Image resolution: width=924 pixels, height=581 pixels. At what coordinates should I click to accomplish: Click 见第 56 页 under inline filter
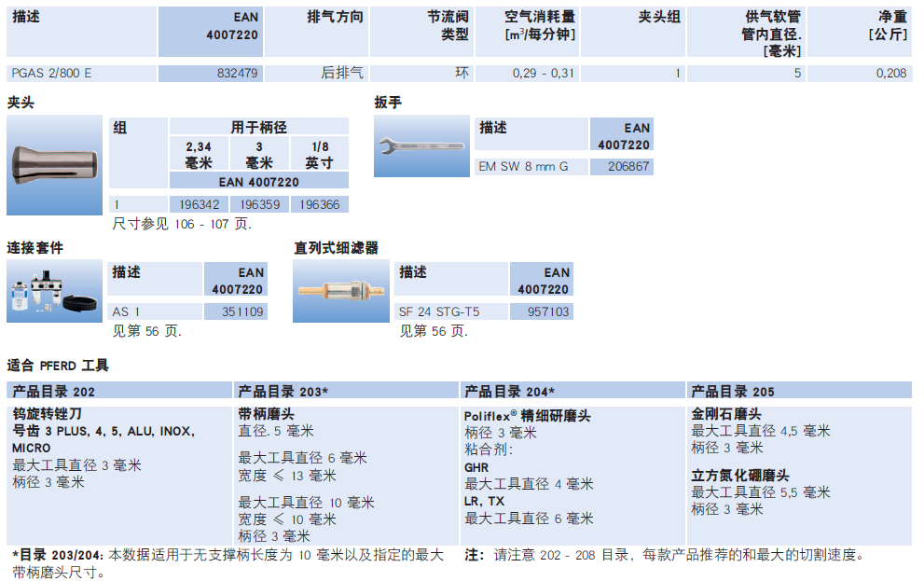434,331
